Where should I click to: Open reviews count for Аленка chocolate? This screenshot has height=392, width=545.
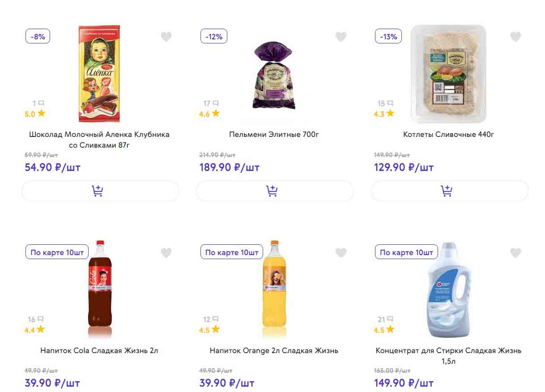point(38,104)
